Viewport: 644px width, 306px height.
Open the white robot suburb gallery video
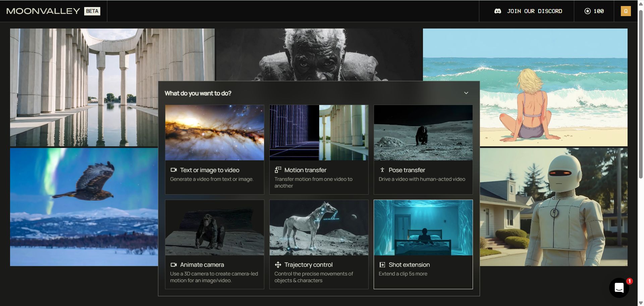(553, 207)
